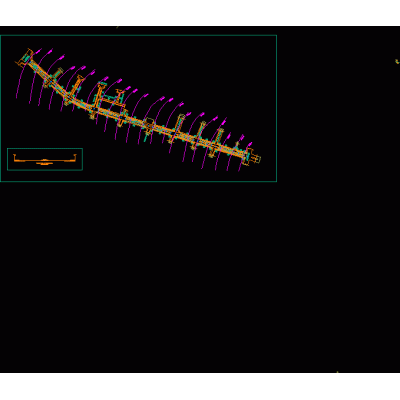This screenshot has width=400, height=400.
Task: Select the terminal structure at the road's southeast end
Action: (x=252, y=158)
